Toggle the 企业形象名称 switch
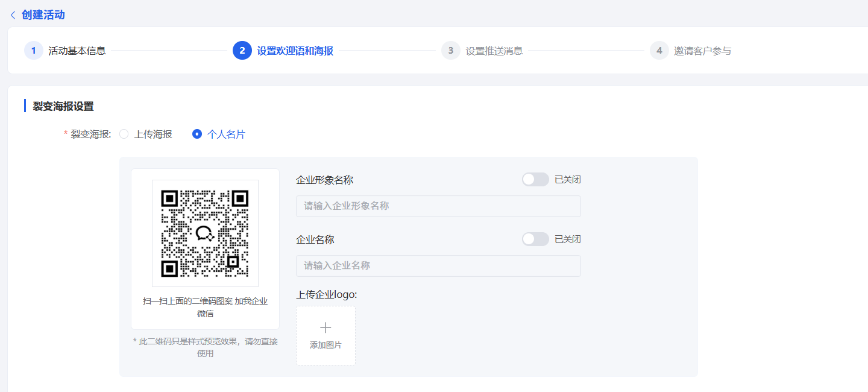 [x=535, y=179]
